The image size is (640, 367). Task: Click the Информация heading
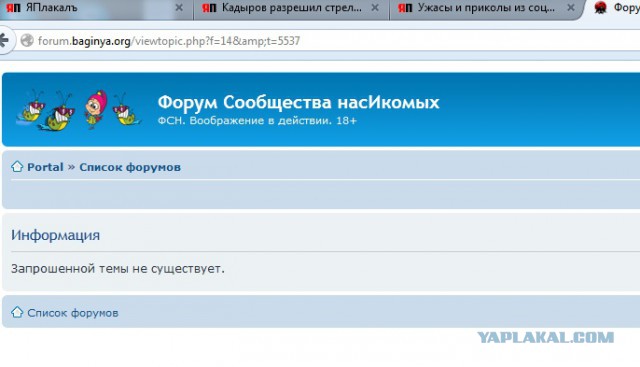coord(56,235)
